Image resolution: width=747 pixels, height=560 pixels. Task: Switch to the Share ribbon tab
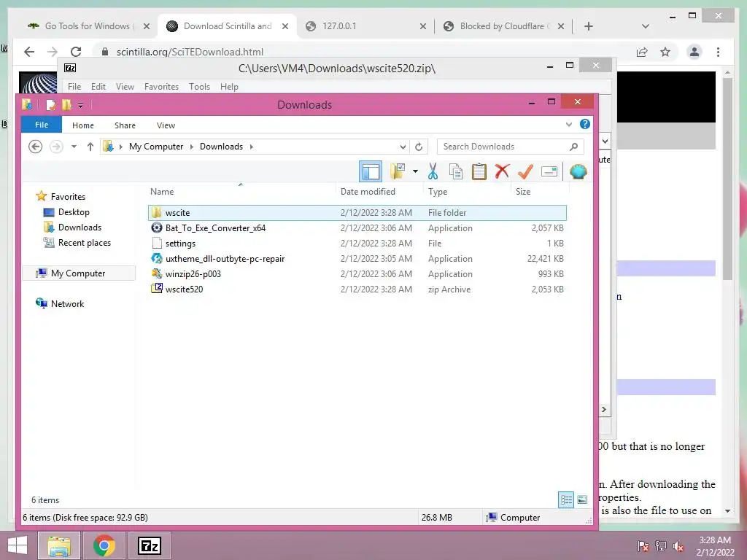point(125,125)
